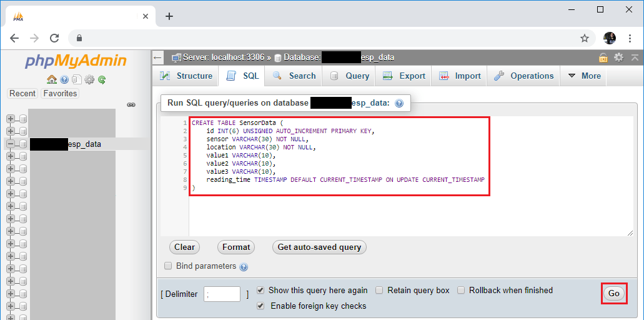644x320 pixels.
Task: Open the Favorites button
Action: (60, 94)
